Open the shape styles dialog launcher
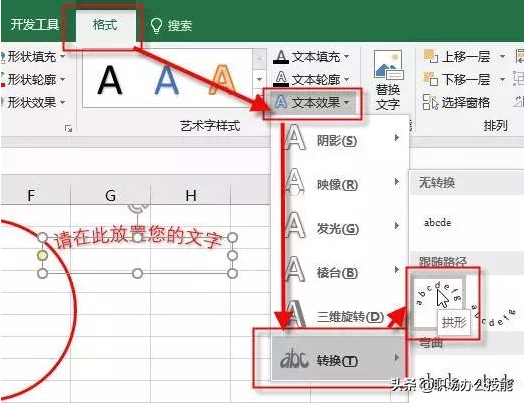This screenshot has height=403, width=524. (x=69, y=128)
